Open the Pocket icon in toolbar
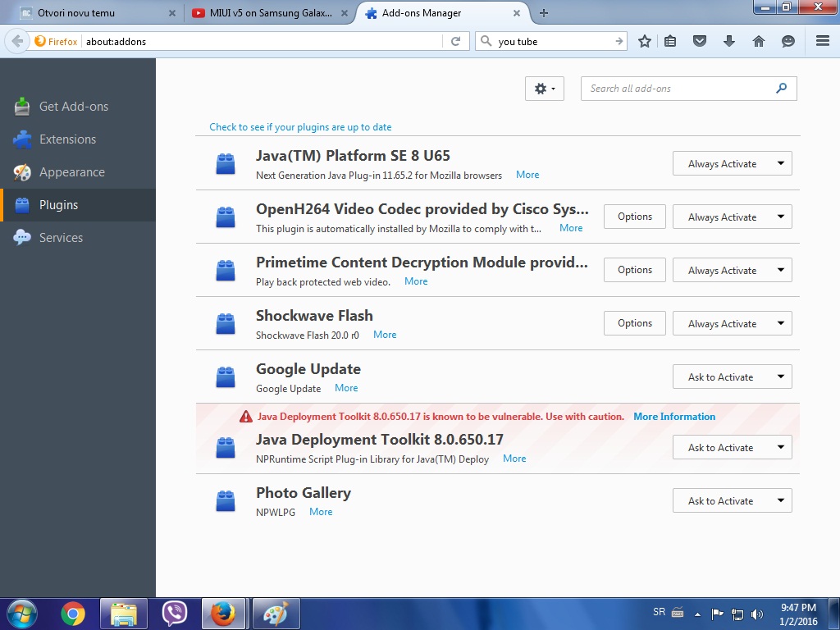The image size is (840, 630). coord(700,41)
